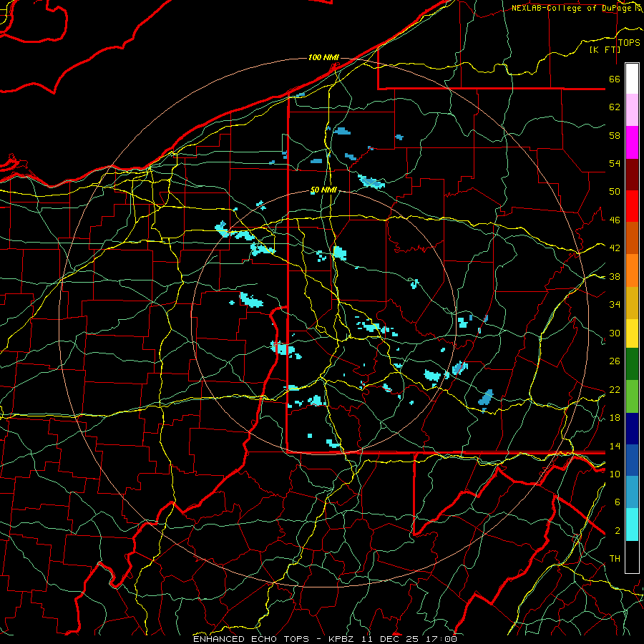Click the light pink legend swatch
Screen dimensions: 644x644
click(x=632, y=109)
